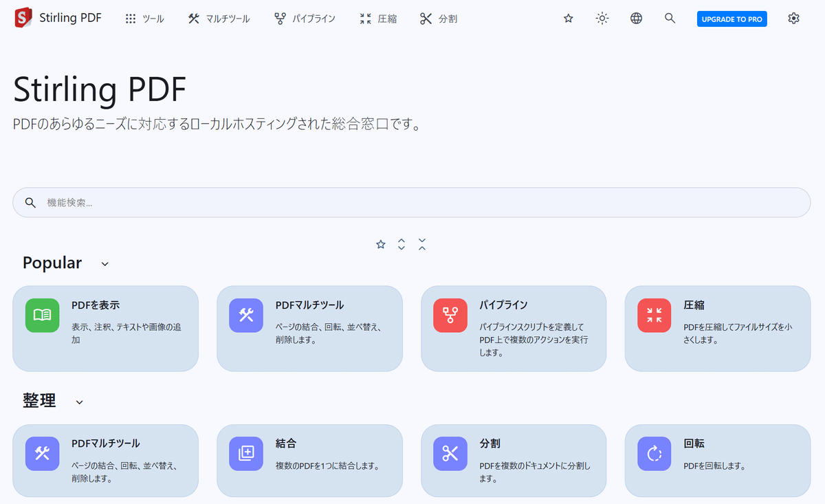The width and height of the screenshot is (825, 504).
Task: Toggle dark mode with the sun icon
Action: coord(602,19)
